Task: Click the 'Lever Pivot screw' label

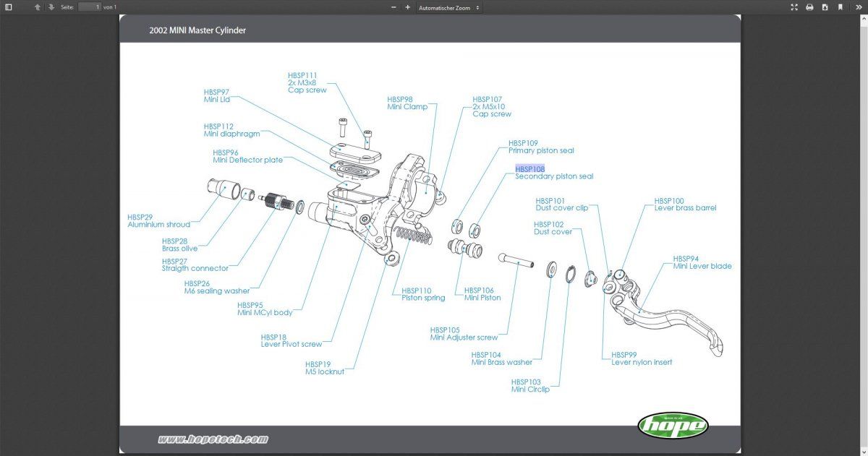Action: click(292, 345)
